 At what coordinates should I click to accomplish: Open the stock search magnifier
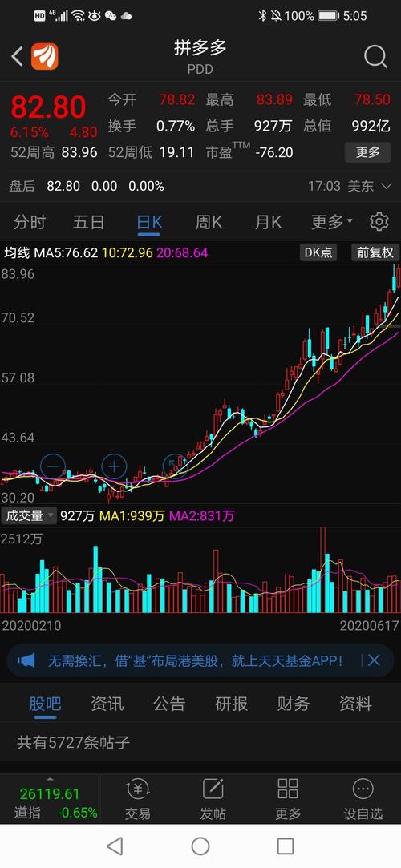tap(375, 56)
